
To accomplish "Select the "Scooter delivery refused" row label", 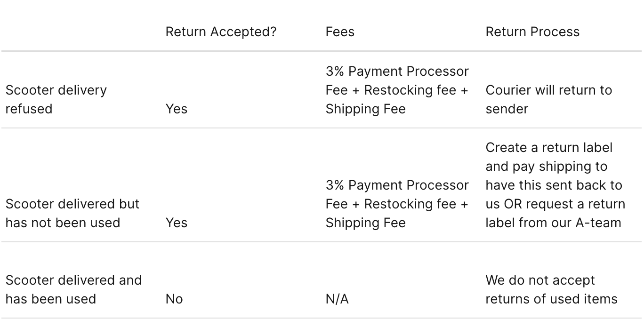I will (x=56, y=99).
